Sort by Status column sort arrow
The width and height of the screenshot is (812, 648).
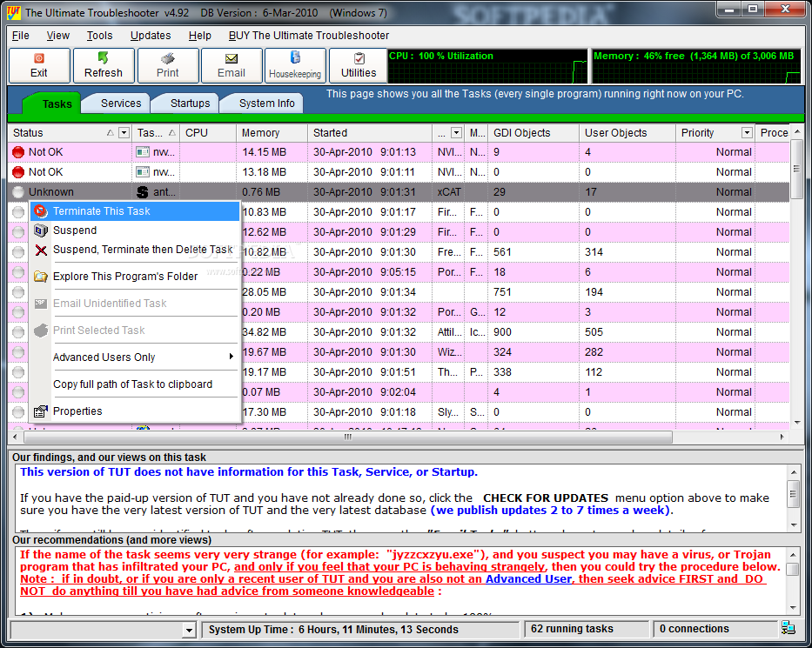[x=111, y=133]
